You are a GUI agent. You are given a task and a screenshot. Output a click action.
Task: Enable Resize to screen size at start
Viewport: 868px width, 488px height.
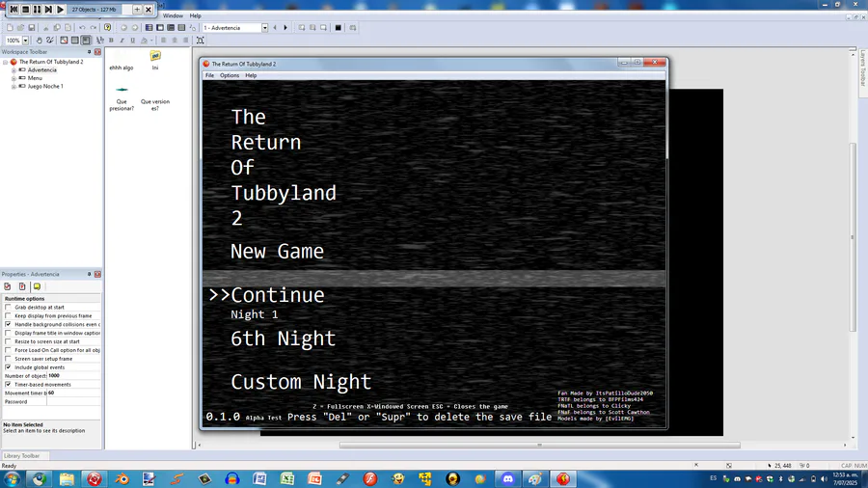pyautogui.click(x=8, y=341)
